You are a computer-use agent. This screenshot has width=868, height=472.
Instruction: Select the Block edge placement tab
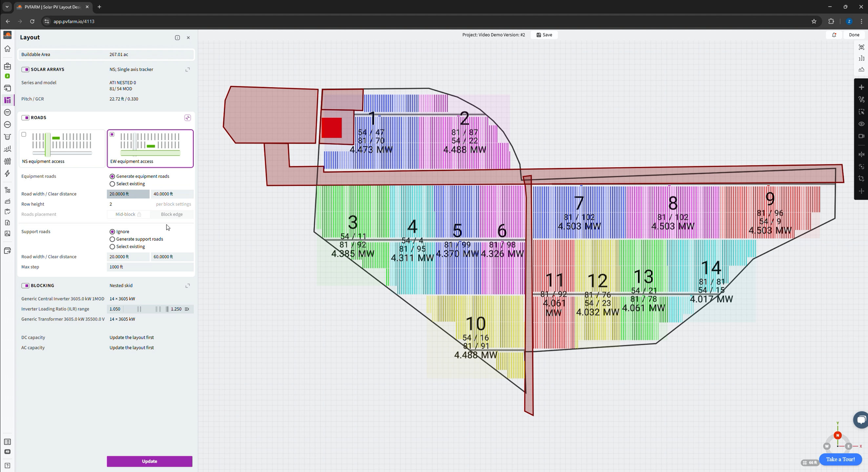point(172,214)
